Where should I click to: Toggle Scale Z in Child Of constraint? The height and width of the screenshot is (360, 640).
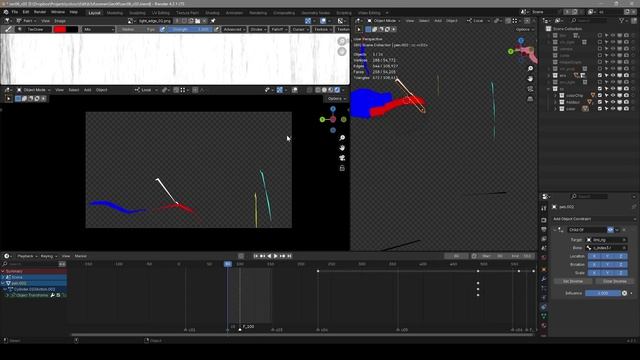click(621, 273)
